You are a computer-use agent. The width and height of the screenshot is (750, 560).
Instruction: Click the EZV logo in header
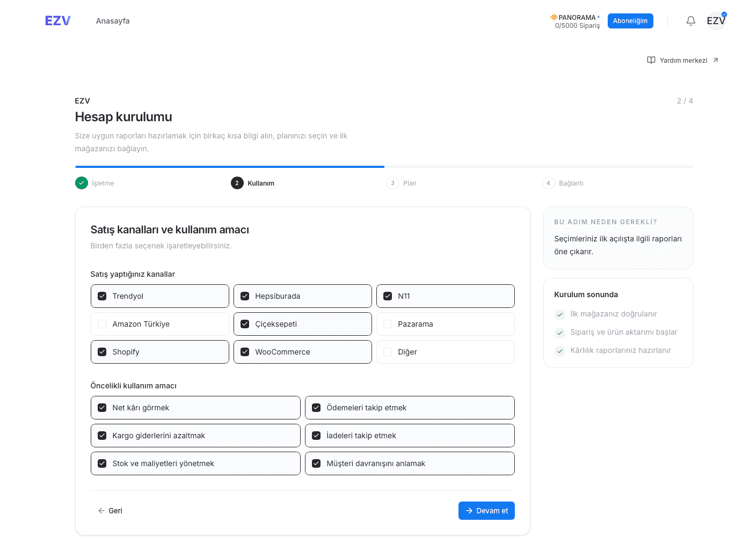point(58,21)
